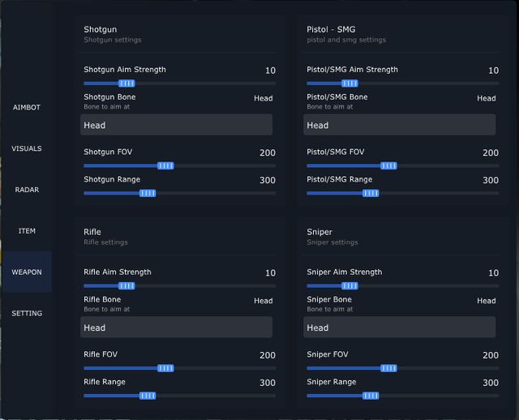The image size is (519, 420).
Task: Go to the ITEM tab
Action: (x=27, y=231)
